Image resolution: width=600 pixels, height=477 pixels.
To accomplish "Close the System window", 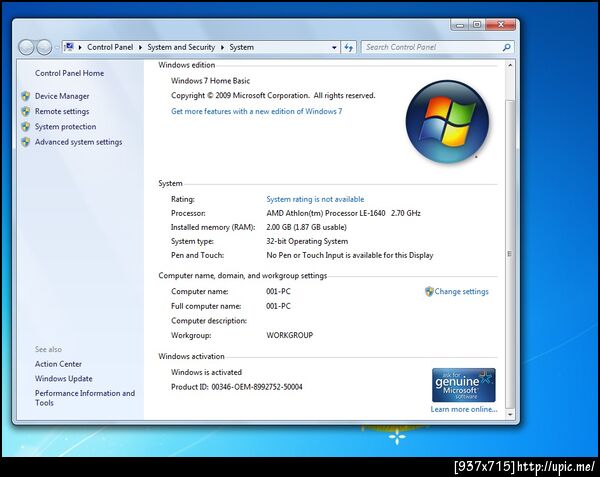I will 501,25.
